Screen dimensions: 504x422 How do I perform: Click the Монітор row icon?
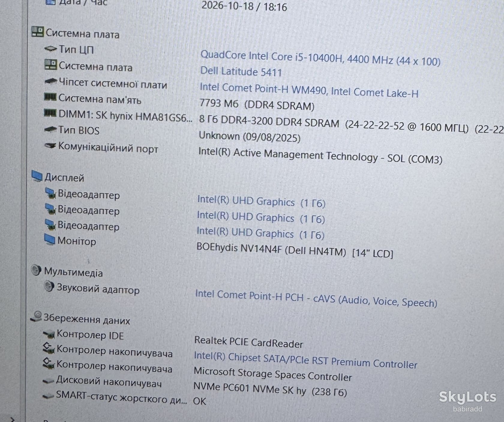pyautogui.click(x=49, y=240)
